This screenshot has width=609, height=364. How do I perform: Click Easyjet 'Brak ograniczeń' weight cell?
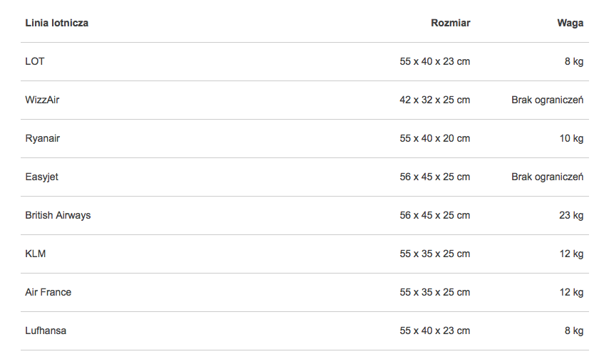pyautogui.click(x=547, y=177)
